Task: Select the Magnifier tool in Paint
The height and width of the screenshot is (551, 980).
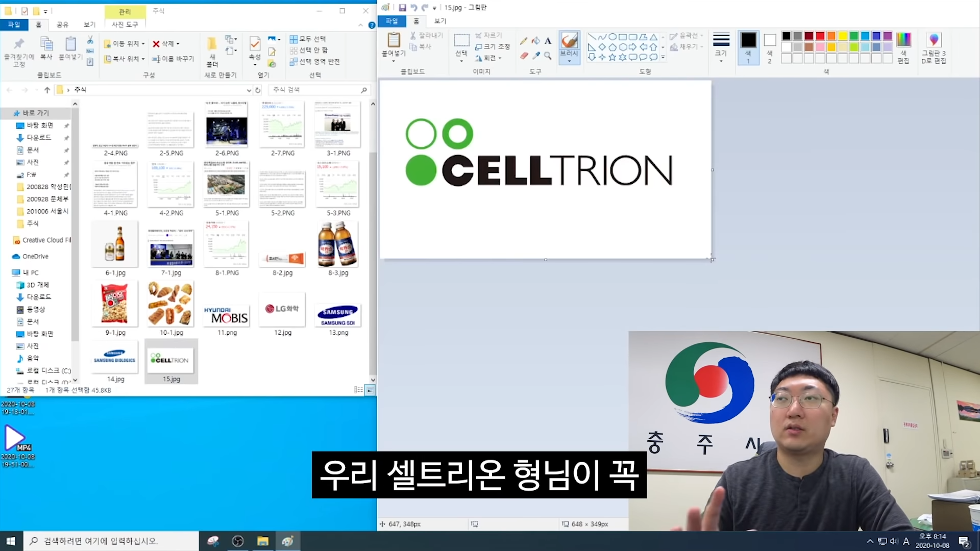Action: [x=548, y=56]
